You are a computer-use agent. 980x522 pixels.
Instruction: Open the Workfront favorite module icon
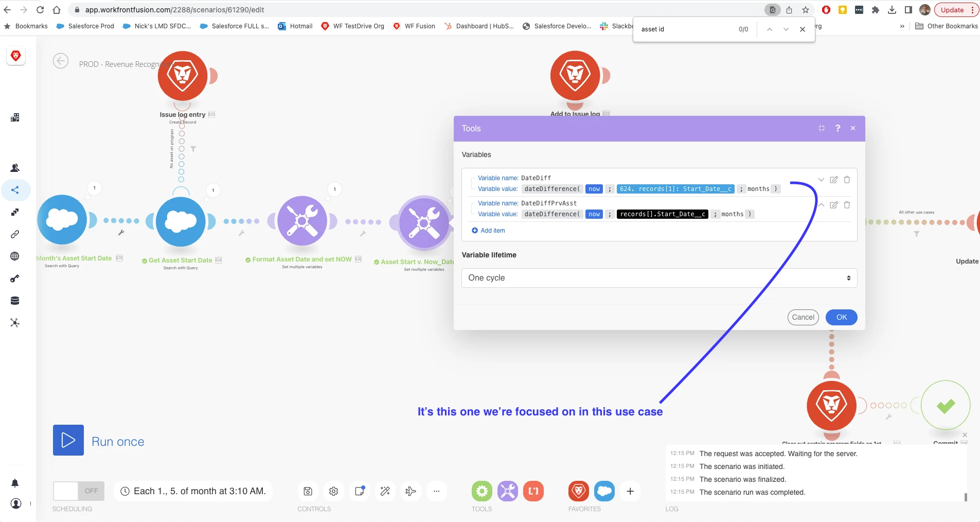click(579, 491)
